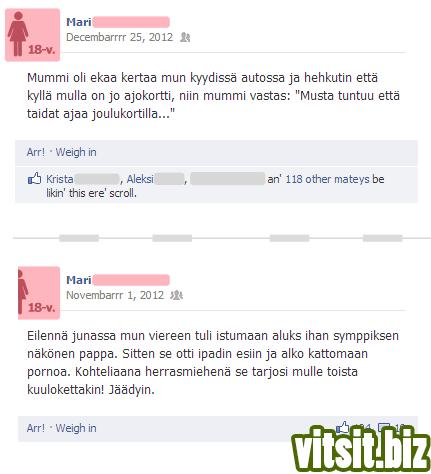Click the vitsit.biz watermark logo
Viewport: 431px width, 474px height.
pos(361,449)
